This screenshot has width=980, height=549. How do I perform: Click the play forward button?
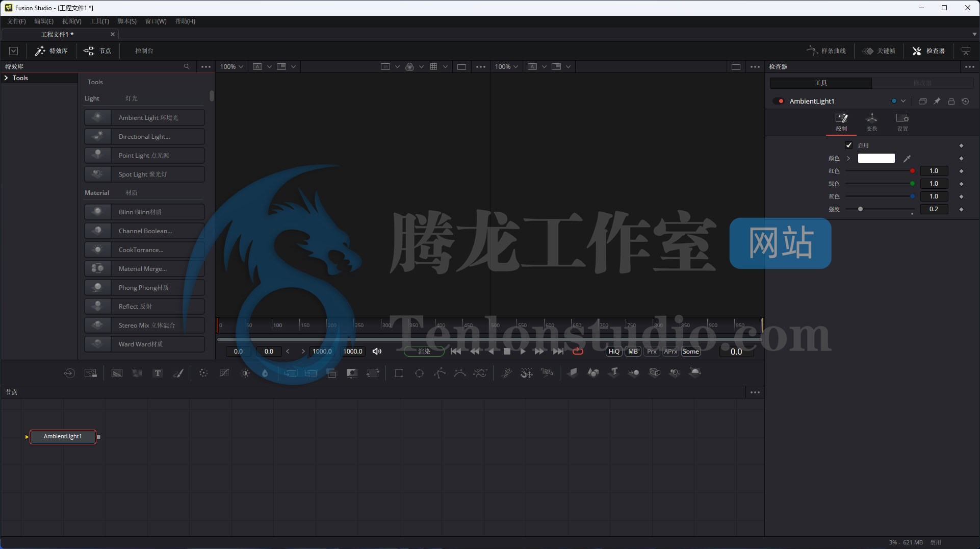point(523,351)
